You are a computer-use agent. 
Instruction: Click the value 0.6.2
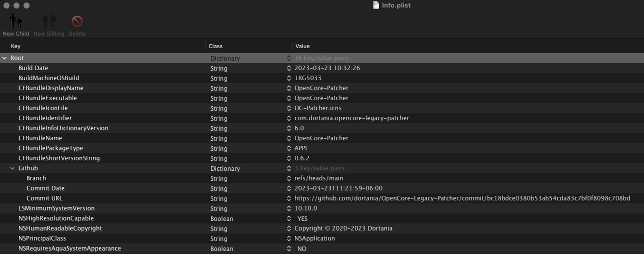click(301, 158)
